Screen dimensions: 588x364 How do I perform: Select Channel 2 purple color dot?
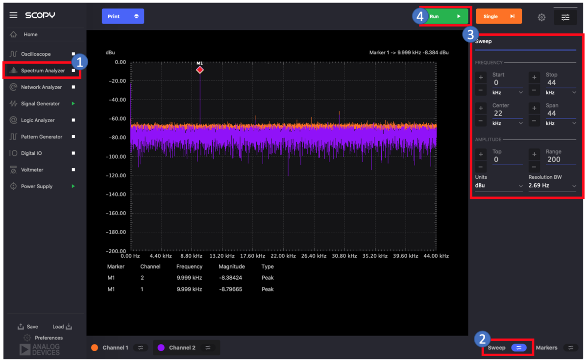(161, 348)
